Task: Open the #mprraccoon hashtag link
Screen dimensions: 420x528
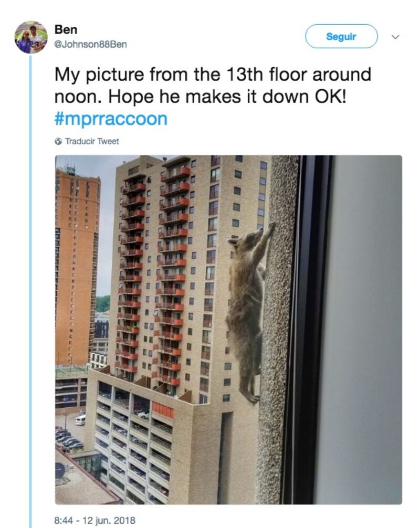Action: (111, 119)
